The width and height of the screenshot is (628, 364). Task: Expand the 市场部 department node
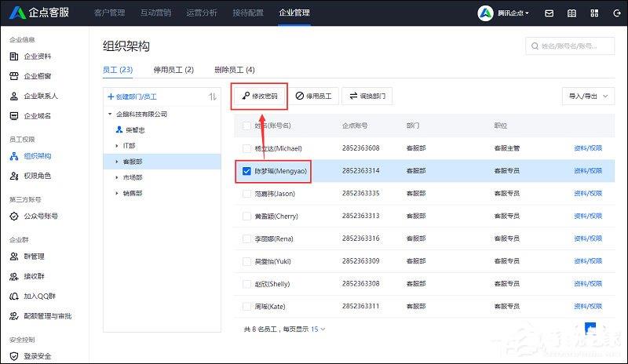(x=116, y=177)
